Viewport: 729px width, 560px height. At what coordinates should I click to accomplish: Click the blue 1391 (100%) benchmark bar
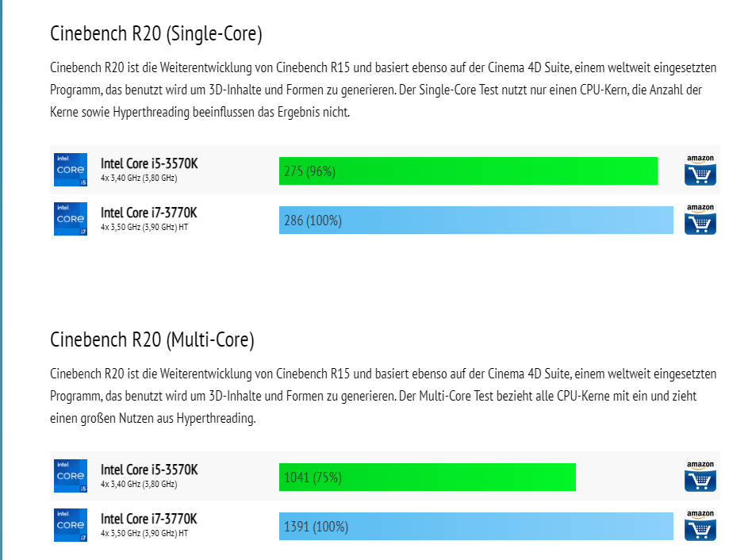click(x=476, y=527)
